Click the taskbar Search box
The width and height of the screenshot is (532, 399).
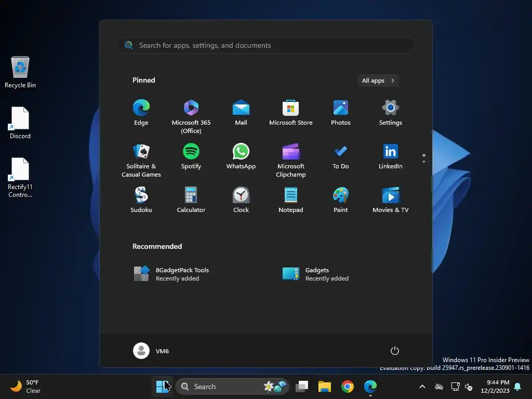pyautogui.click(x=232, y=387)
